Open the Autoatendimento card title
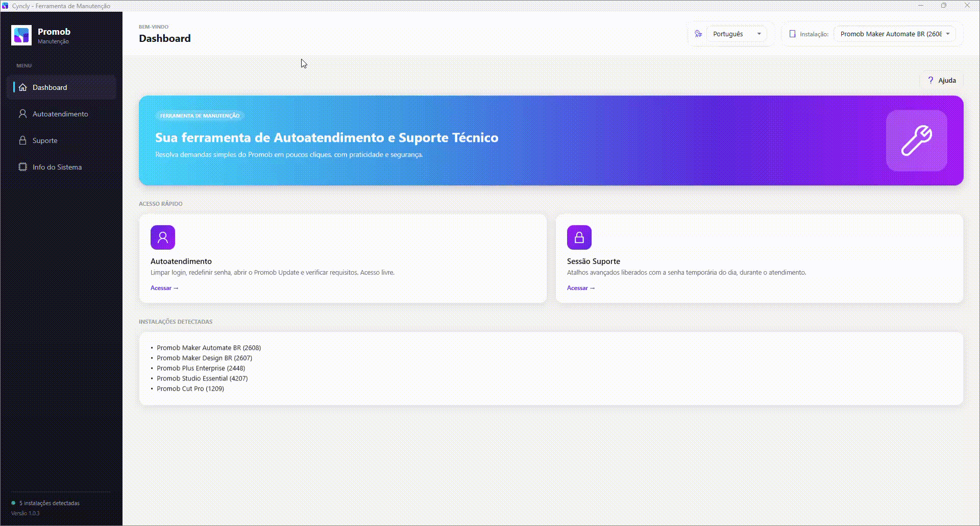This screenshot has height=526, width=980. coord(181,261)
